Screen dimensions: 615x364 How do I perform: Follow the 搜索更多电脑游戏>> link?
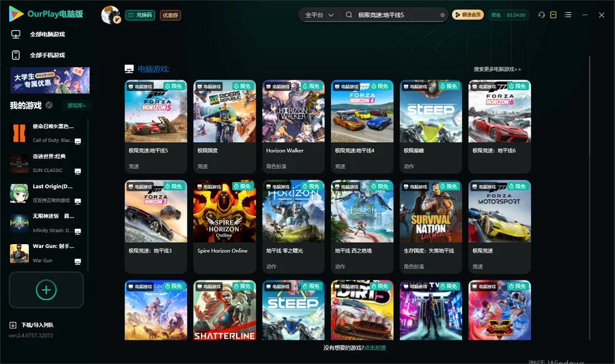click(x=498, y=69)
